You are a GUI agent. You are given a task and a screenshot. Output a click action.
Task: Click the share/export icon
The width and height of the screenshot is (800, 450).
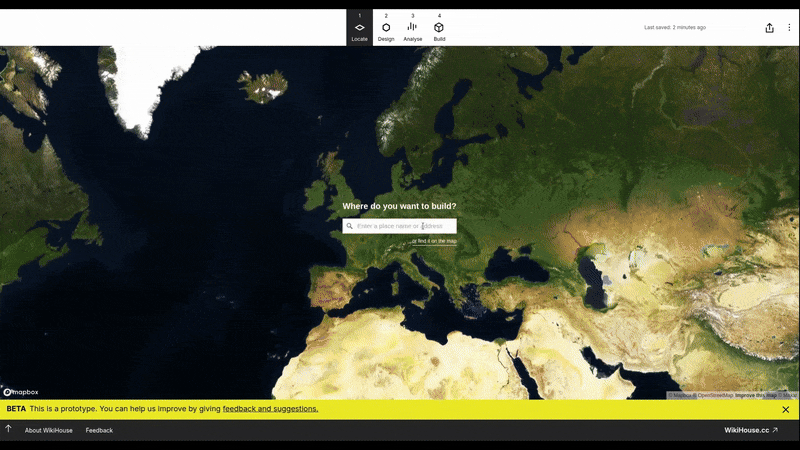tap(769, 28)
